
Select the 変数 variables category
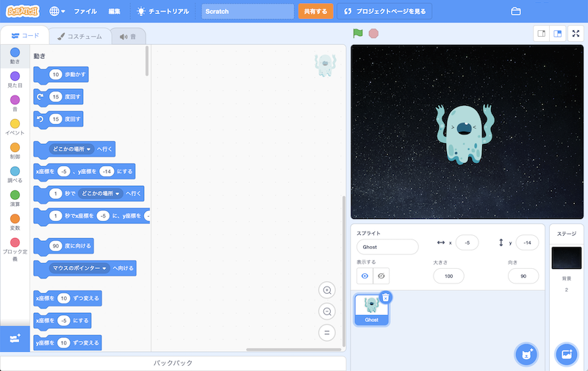15,222
